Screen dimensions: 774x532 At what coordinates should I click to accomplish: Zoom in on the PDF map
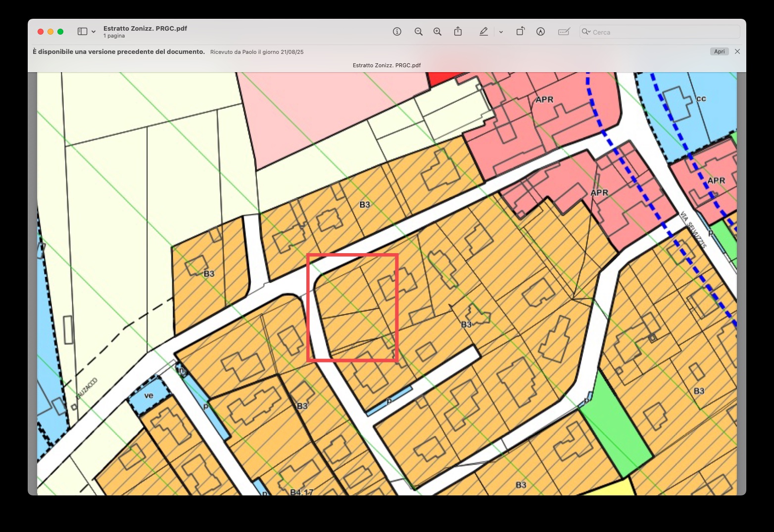point(437,32)
